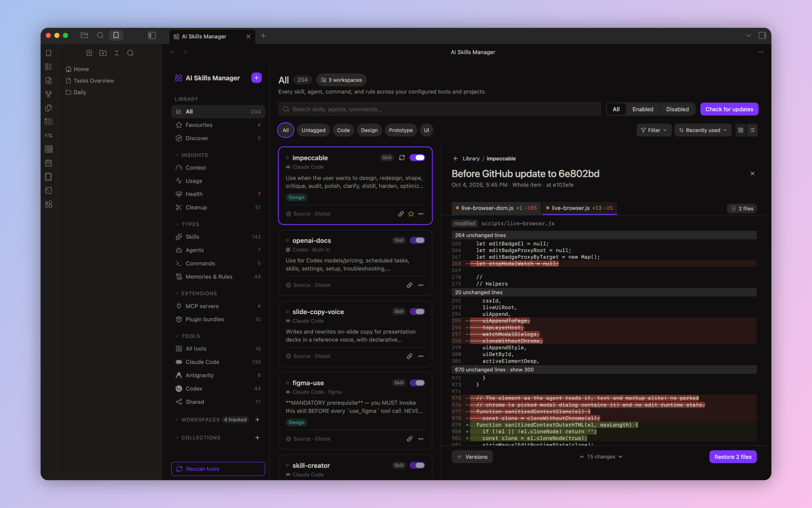Open tab list chevron in title bar
Screen dimensions: 812x508
748,36
